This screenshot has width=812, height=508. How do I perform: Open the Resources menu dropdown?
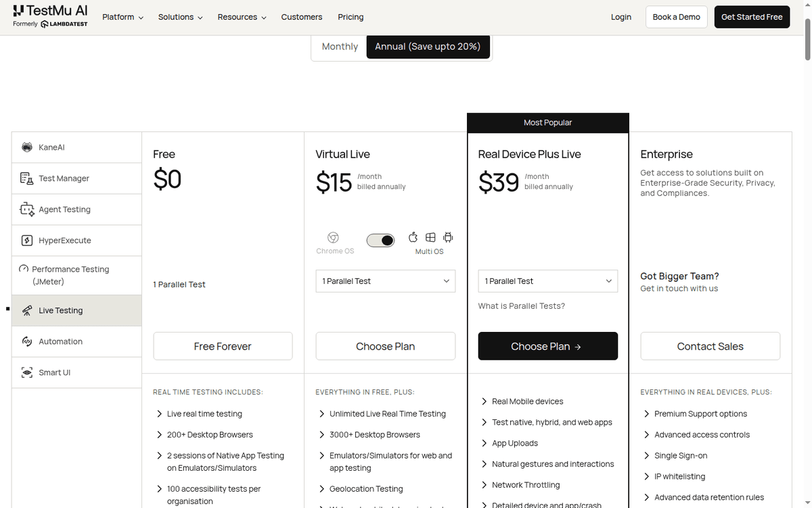coord(242,17)
